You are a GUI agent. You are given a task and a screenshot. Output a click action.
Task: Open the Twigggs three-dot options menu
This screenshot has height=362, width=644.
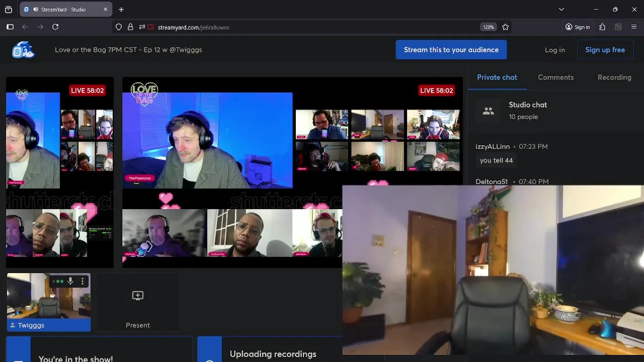83,281
